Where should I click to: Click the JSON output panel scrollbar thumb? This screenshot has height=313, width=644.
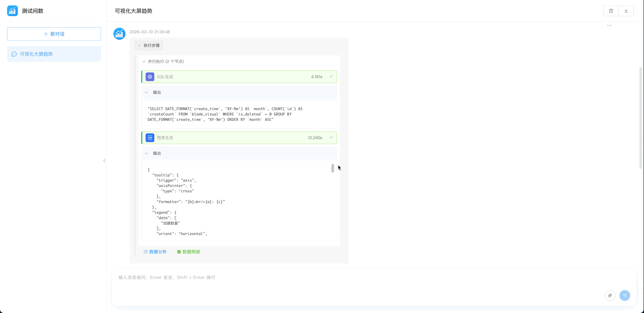(x=333, y=168)
